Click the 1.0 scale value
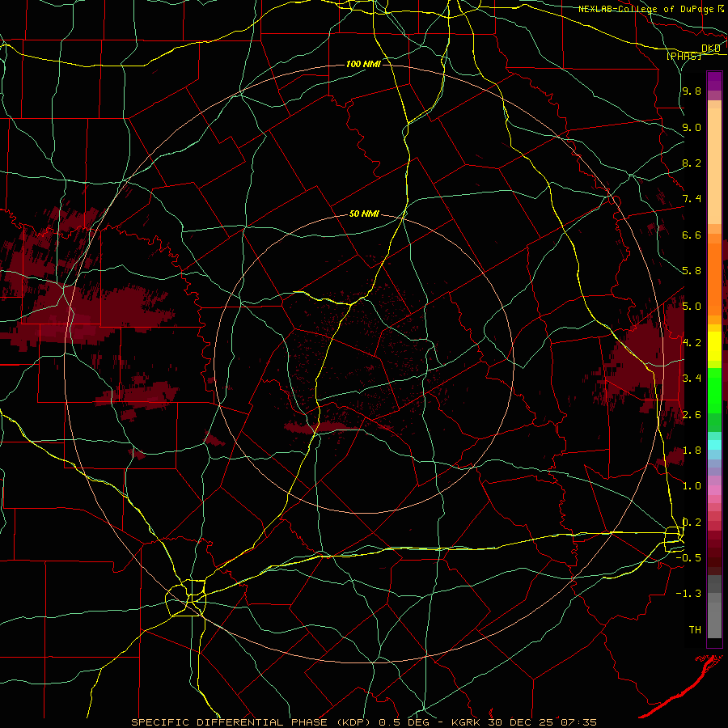728x728 pixels. pos(692,486)
